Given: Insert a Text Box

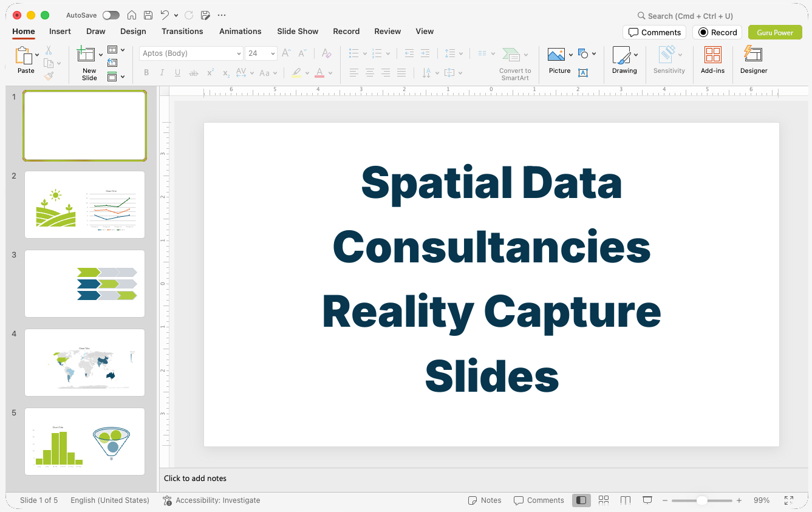Looking at the screenshot, I should [583, 73].
